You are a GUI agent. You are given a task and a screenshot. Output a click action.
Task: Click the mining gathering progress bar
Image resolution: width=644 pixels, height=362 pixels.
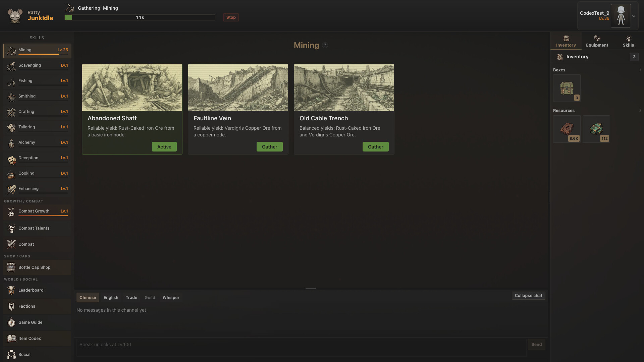[140, 17]
